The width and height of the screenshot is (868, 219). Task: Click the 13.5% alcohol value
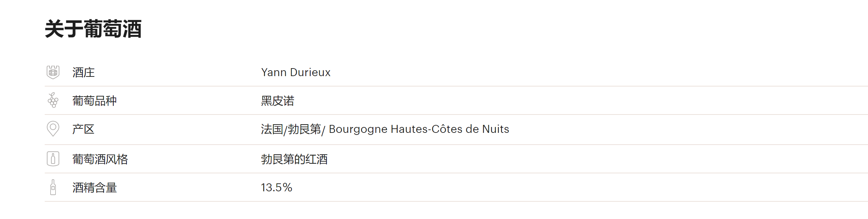click(276, 188)
